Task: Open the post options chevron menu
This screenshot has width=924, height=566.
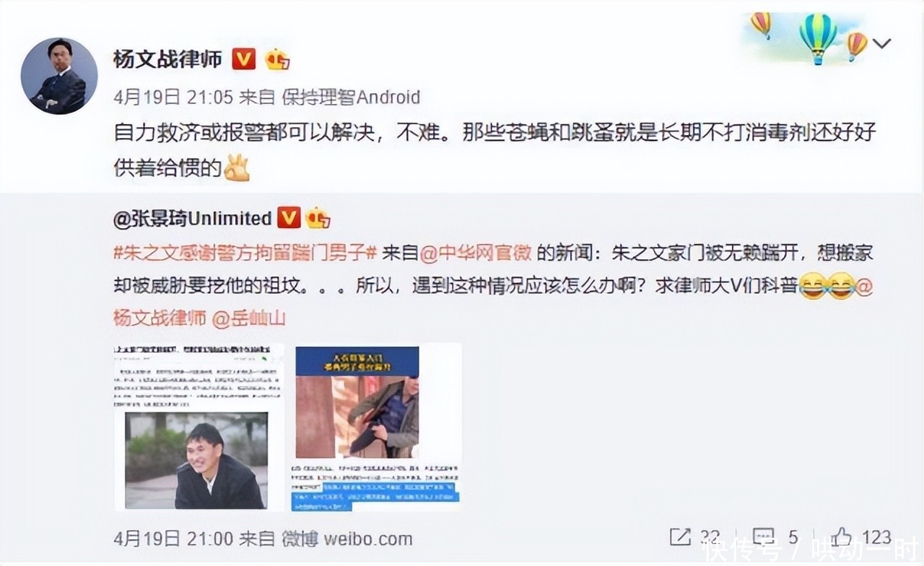Action: click(881, 43)
